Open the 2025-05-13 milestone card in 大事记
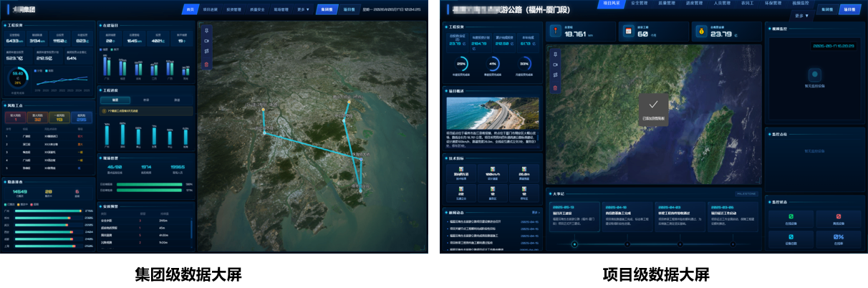 (574, 217)
